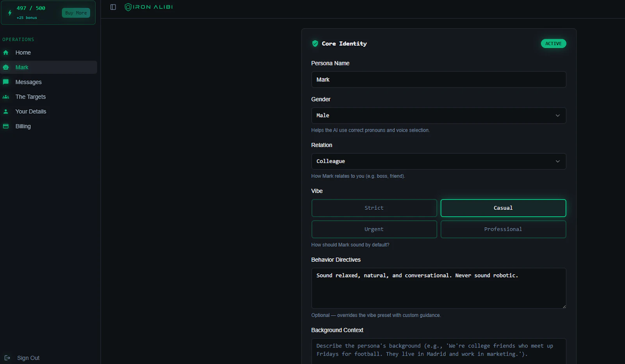
Task: Click the Relation field label
Action: [x=321, y=145]
